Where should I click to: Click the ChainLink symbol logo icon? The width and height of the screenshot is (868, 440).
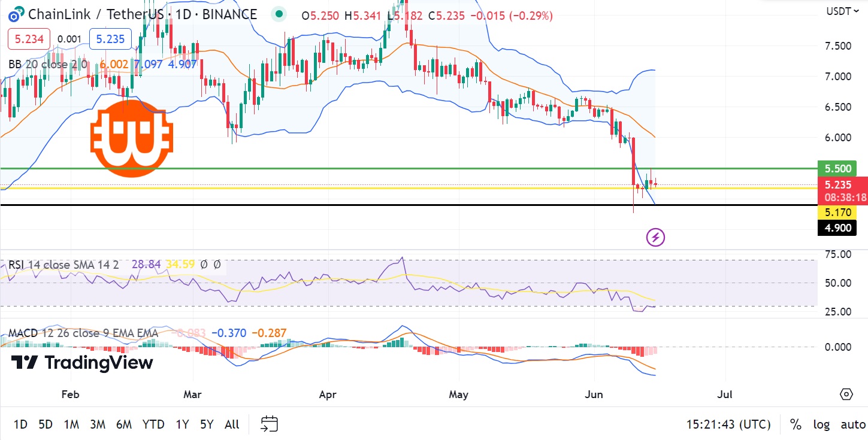[16, 14]
